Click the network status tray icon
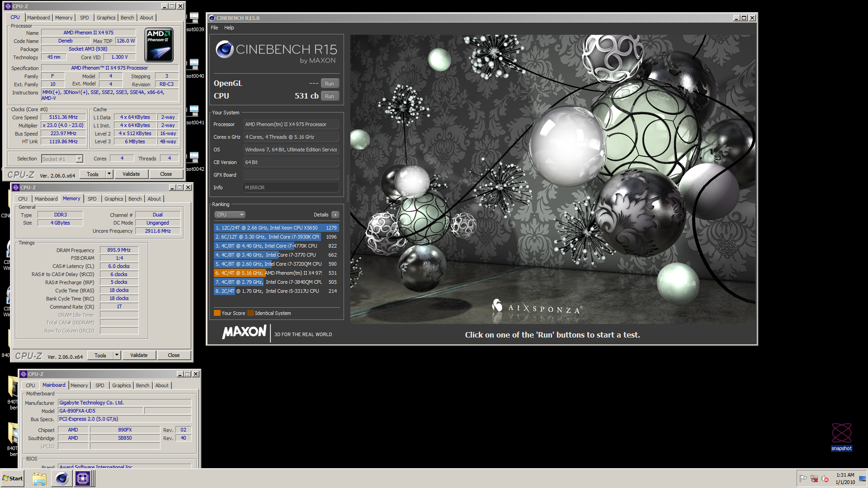This screenshot has width=868, height=488. pyautogui.click(x=814, y=479)
